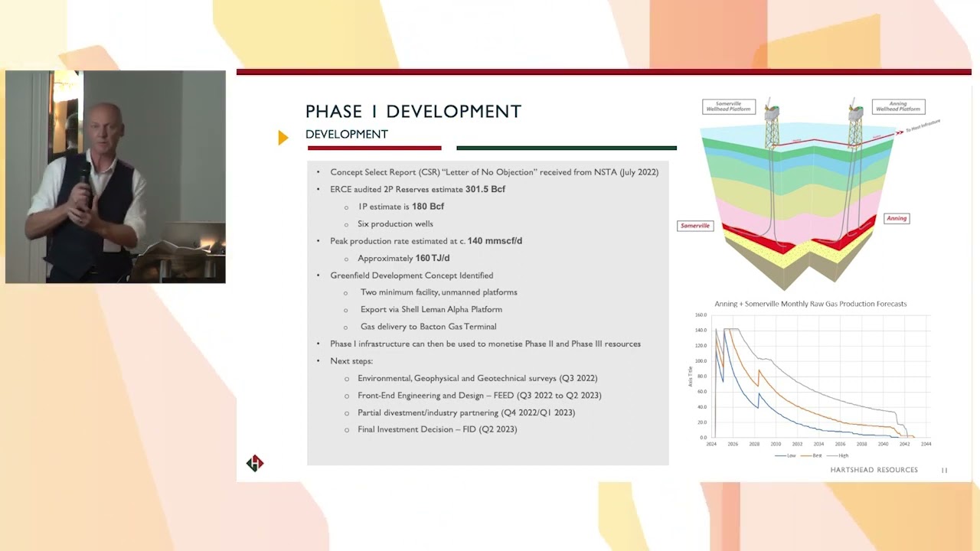
Task: Click the 'Concept Select Report (CSR)' bullet line
Action: 494,172
